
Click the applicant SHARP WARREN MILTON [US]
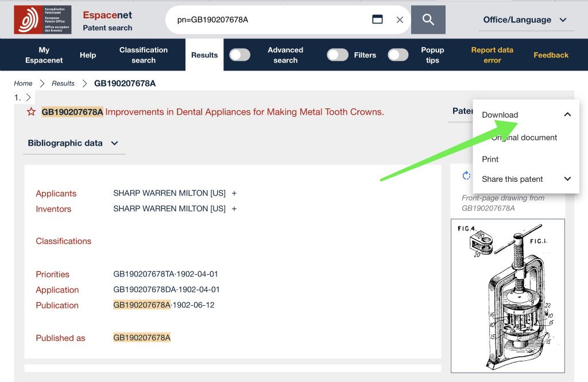tap(169, 193)
